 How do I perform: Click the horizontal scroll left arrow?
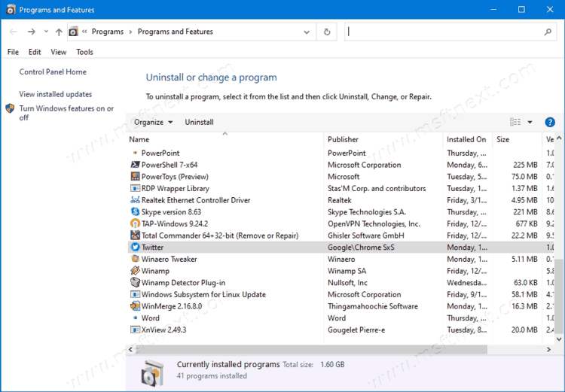click(x=130, y=349)
